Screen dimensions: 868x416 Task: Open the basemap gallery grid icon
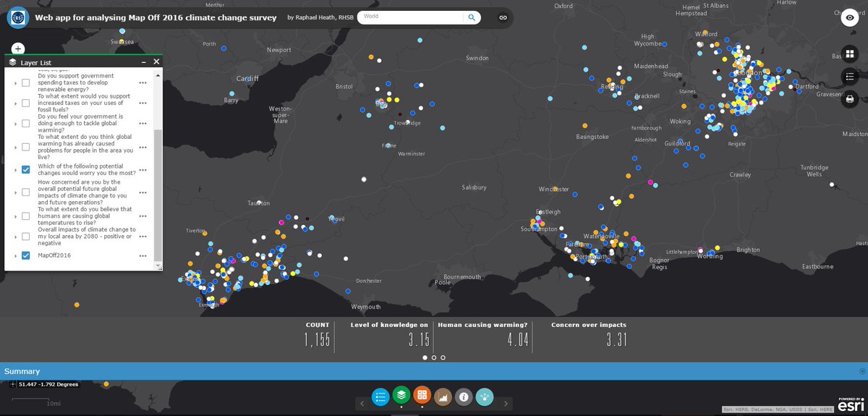849,55
